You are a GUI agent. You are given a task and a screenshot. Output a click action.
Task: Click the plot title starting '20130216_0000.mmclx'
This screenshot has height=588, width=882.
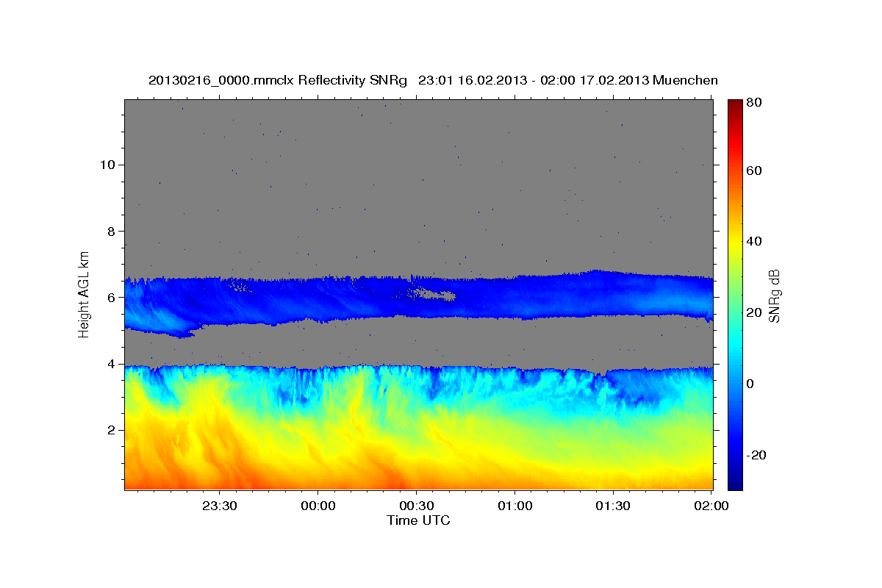[x=433, y=80]
